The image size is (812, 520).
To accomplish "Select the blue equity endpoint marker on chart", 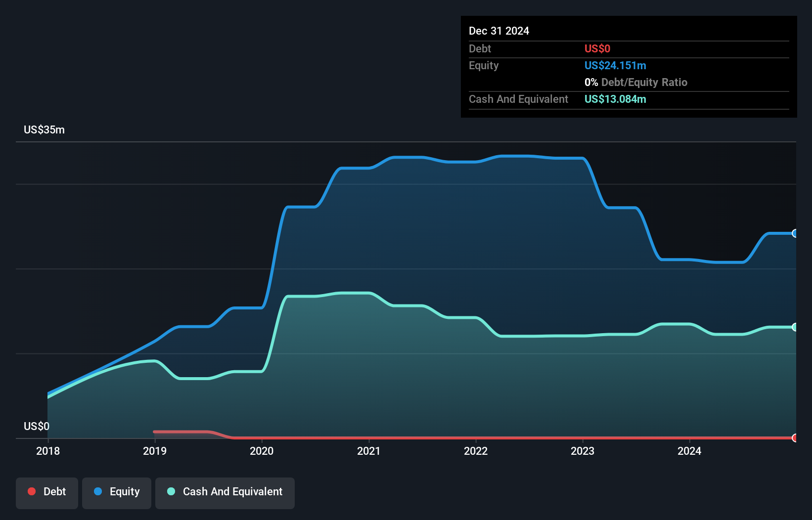I will coord(794,233).
